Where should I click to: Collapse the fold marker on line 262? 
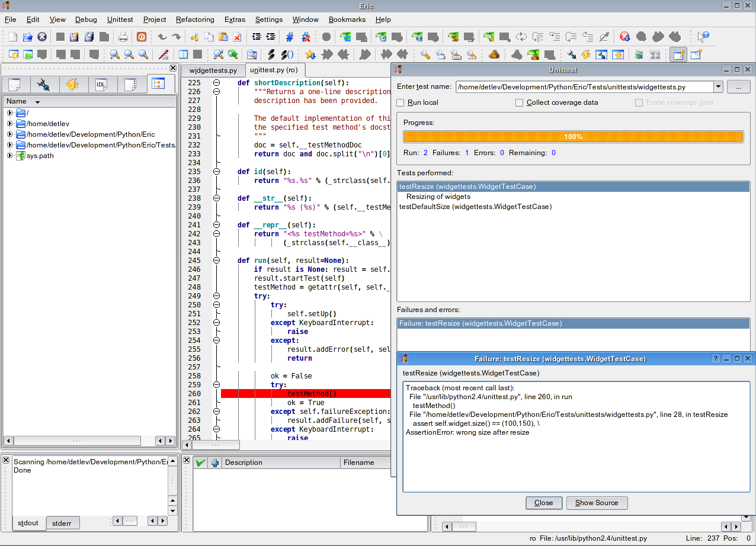[x=217, y=412]
